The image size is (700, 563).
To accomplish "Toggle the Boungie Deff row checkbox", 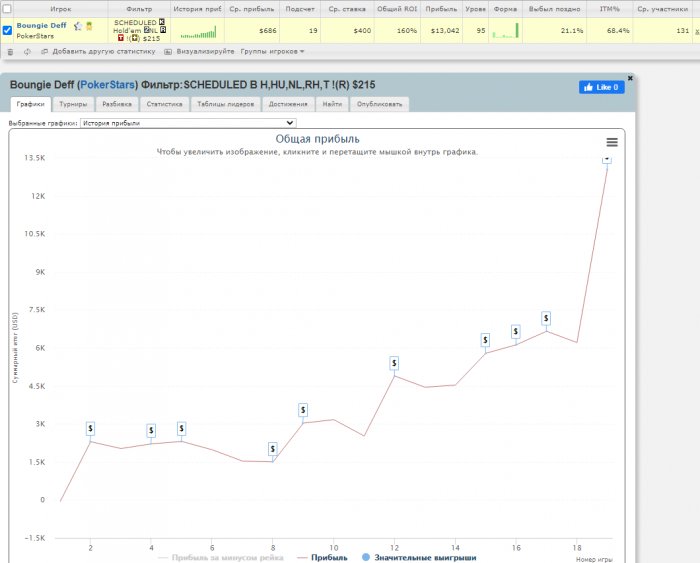I will click(x=8, y=30).
